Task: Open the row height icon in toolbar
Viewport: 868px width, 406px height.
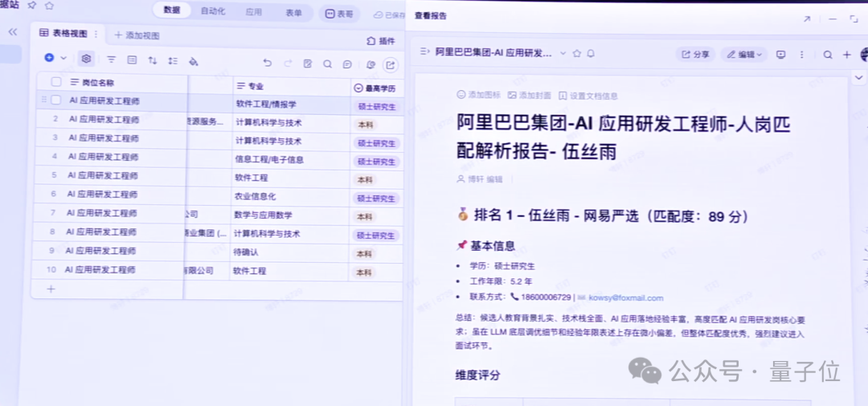Action: tap(173, 61)
